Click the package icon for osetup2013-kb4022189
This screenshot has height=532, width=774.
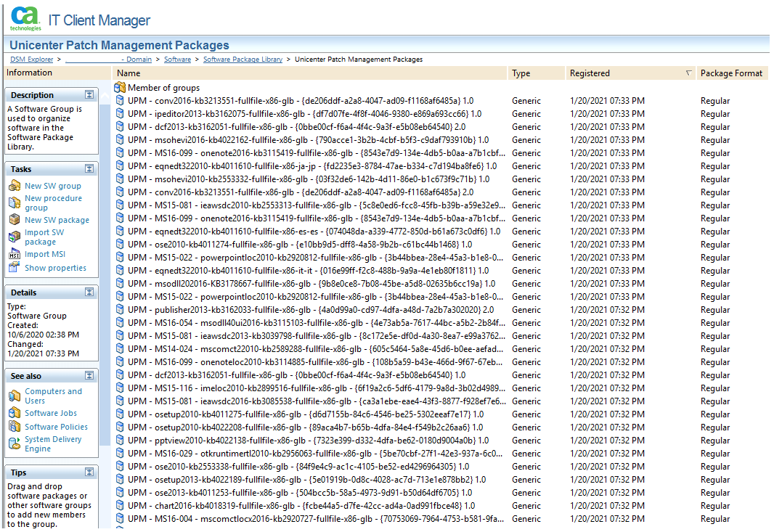(120, 479)
